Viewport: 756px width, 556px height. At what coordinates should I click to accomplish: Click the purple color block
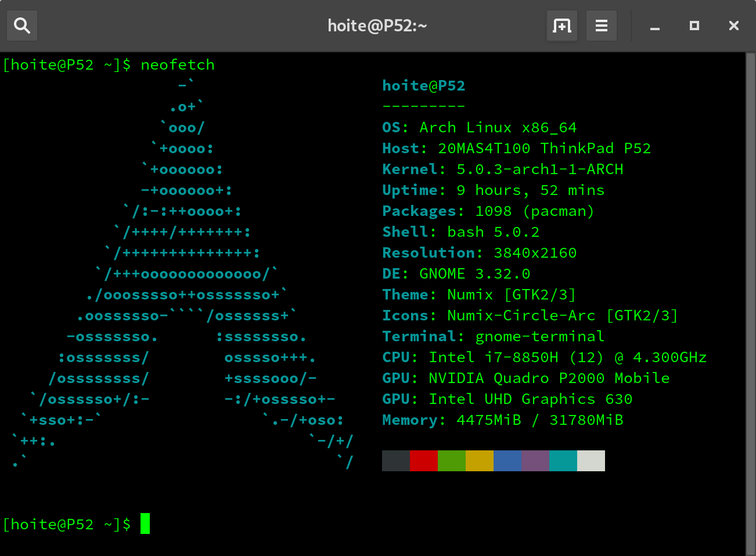click(535, 461)
